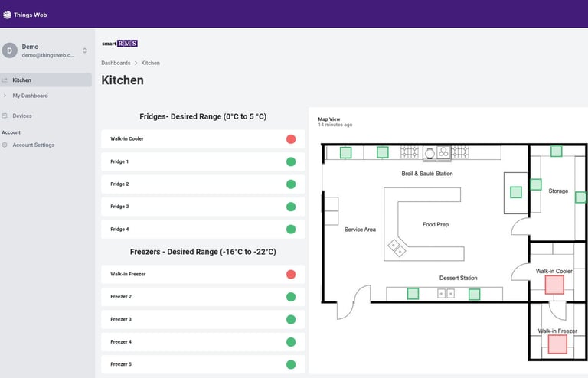Image resolution: width=588 pixels, height=378 pixels.
Task: Click the Demo user avatar circle
Action: (x=10, y=51)
